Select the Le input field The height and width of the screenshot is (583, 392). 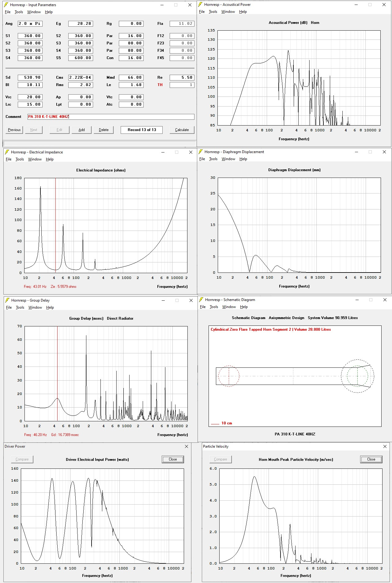tap(131, 85)
